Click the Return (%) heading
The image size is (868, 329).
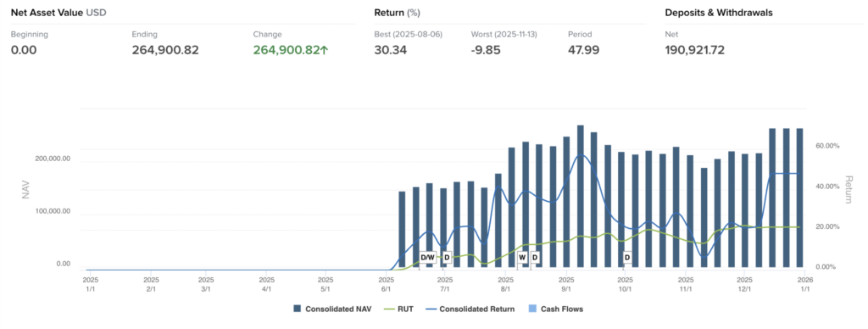[398, 12]
